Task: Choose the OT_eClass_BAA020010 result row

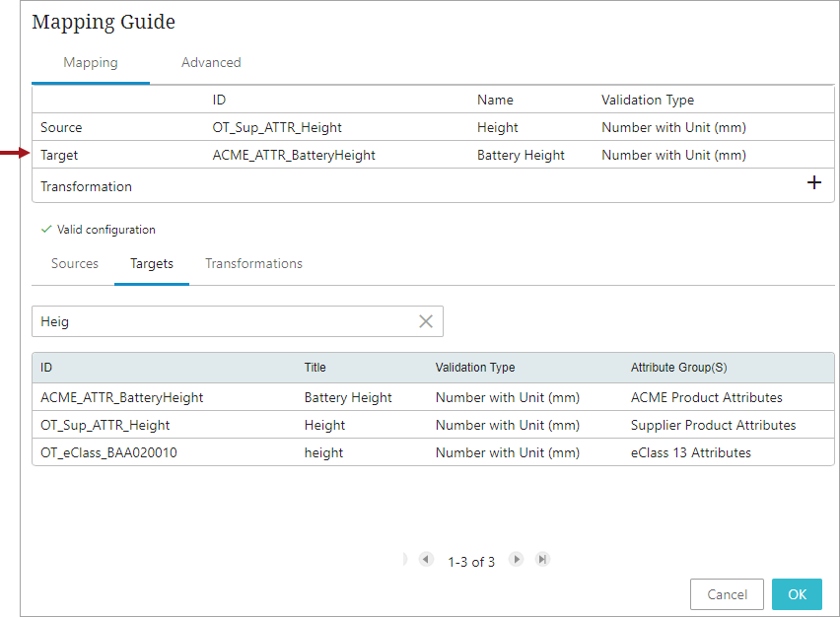Action: click(x=108, y=452)
